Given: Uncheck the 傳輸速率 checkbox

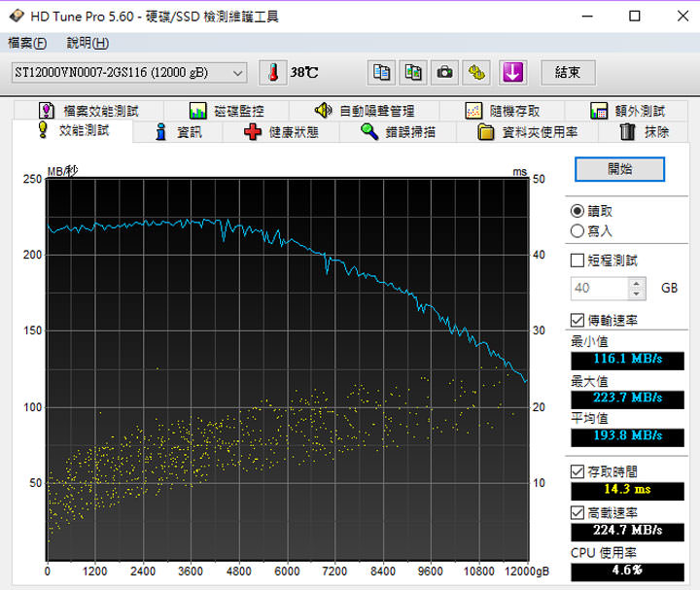Looking at the screenshot, I should tap(577, 321).
